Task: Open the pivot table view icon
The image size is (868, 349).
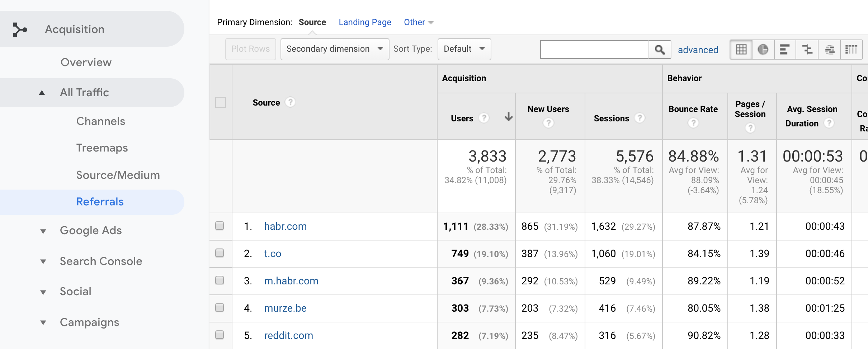Action: tap(851, 49)
